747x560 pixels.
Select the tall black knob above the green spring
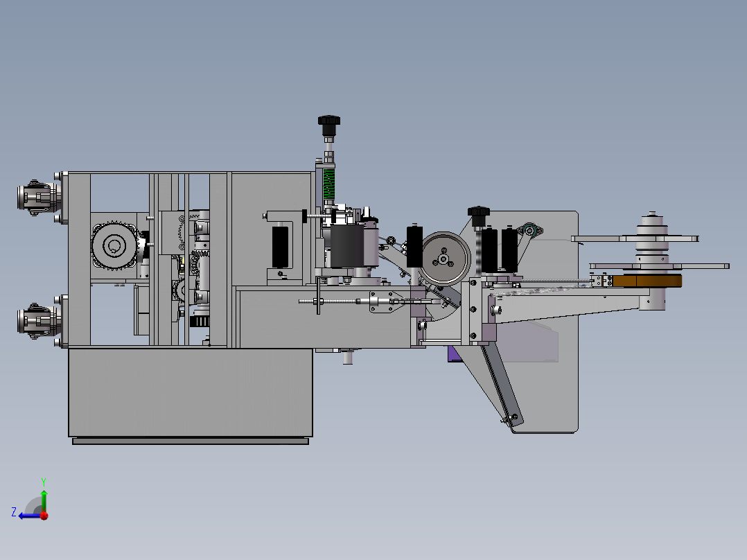click(x=329, y=125)
